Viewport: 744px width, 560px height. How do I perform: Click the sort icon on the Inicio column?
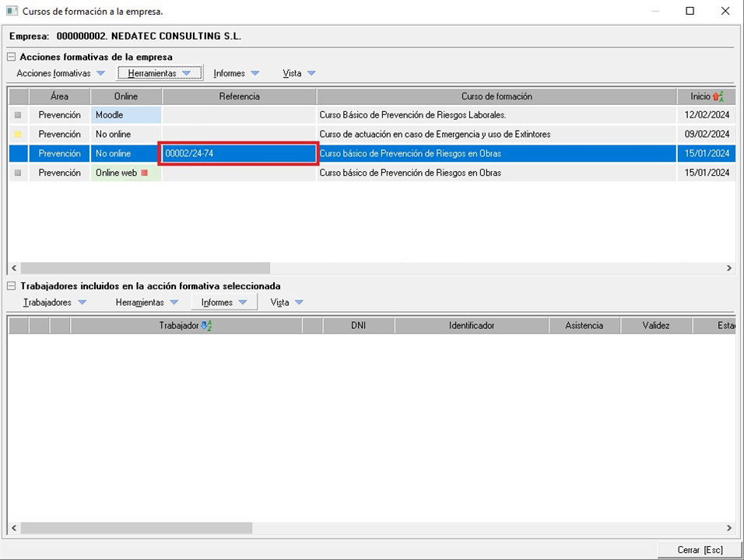coord(718,96)
